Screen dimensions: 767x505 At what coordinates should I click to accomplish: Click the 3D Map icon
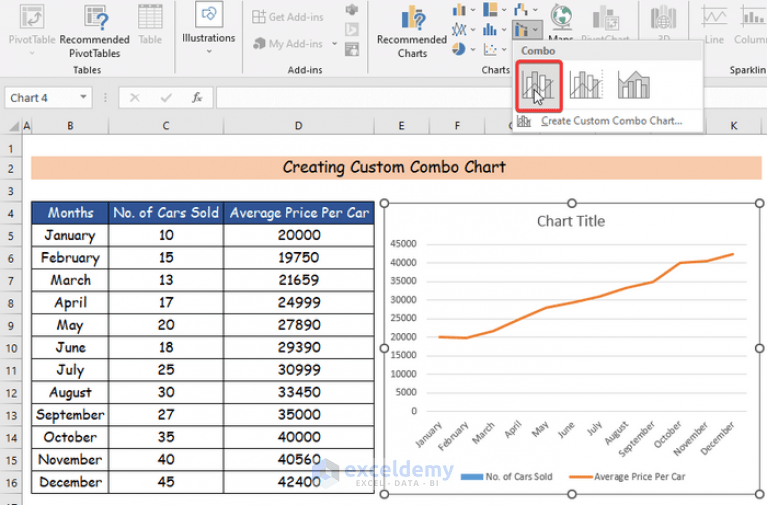point(663,18)
